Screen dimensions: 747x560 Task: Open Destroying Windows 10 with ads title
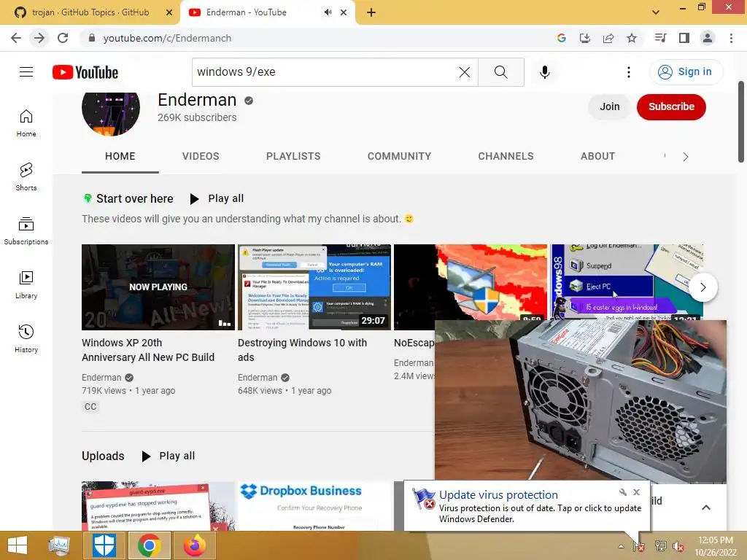[x=302, y=350]
